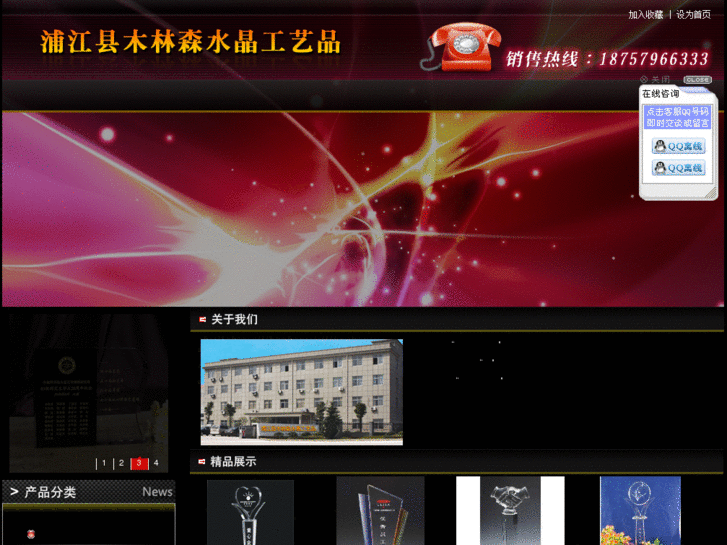727x545 pixels.
Task: Open the blue background globe trophy thumbnail
Action: [640, 510]
